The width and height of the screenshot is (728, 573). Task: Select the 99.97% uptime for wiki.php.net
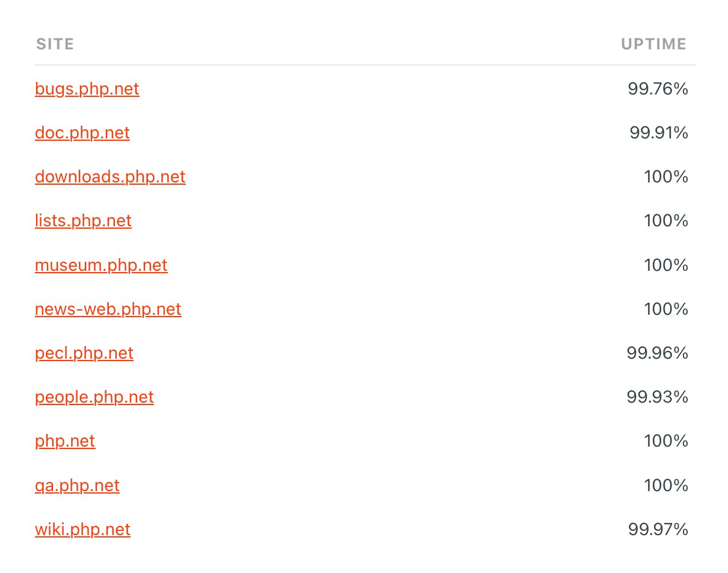[x=658, y=530]
